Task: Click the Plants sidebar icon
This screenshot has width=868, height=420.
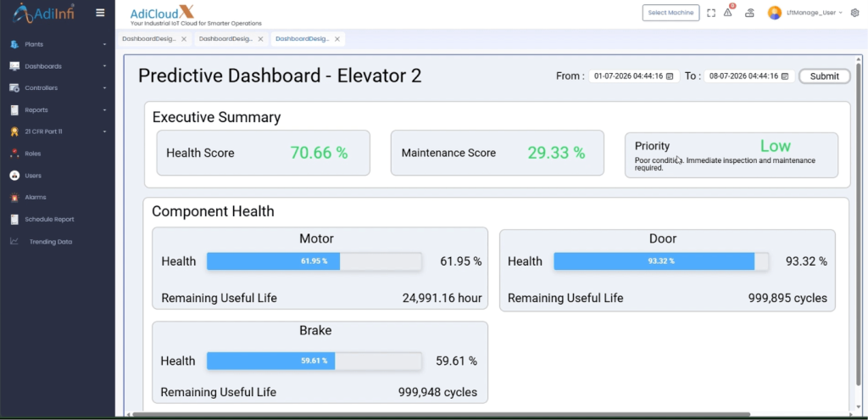Action: tap(14, 44)
